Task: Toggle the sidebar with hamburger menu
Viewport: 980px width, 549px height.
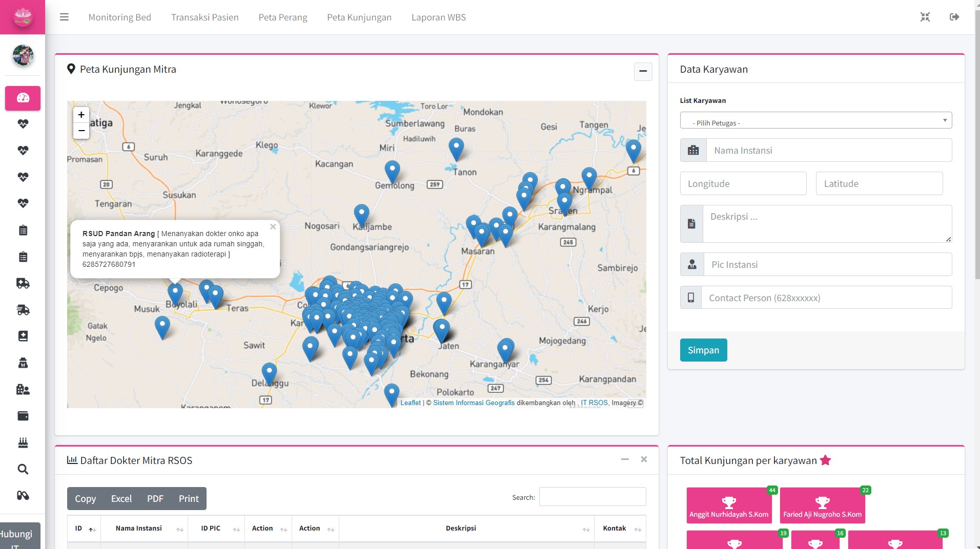Action: coord(64,17)
